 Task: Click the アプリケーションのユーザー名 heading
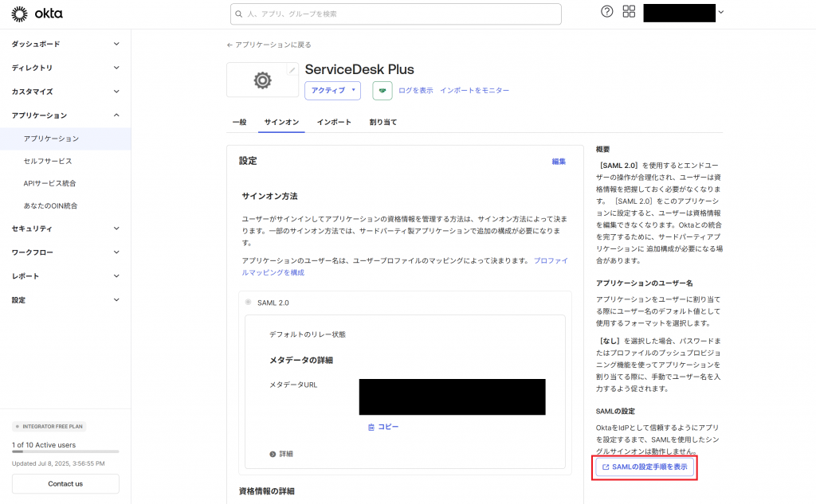pyautogui.click(x=644, y=283)
